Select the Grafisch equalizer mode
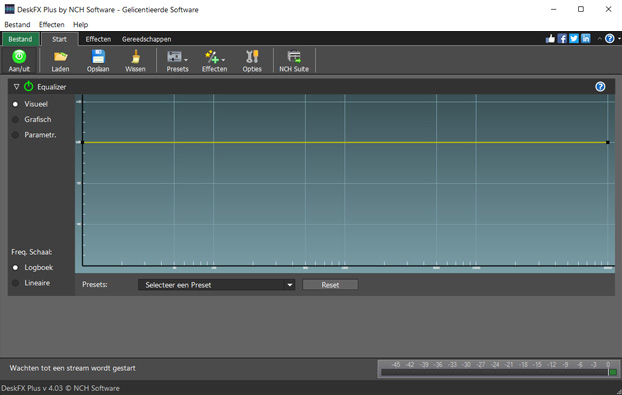Image resolution: width=622 pixels, height=395 pixels. [32, 119]
